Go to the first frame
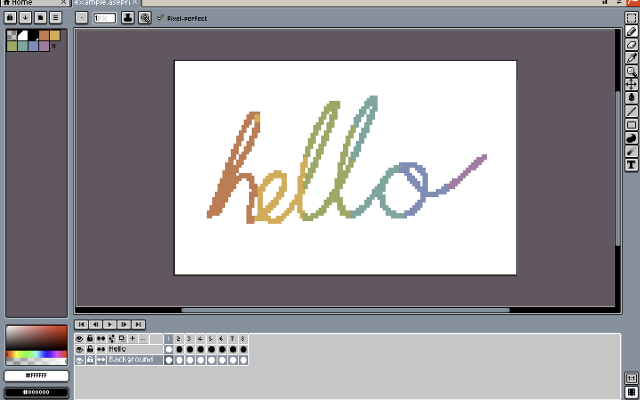 click(81, 324)
